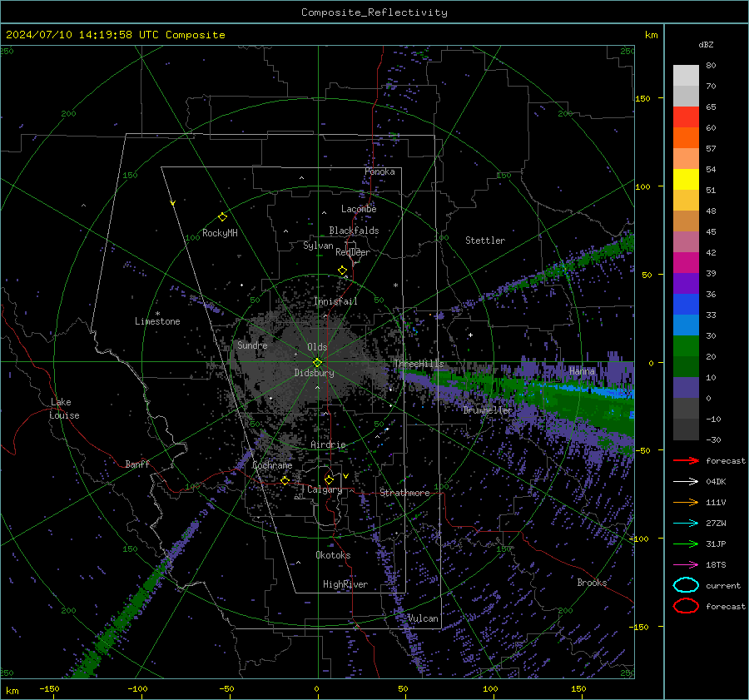Select the bright green 30–20 dBZ band
This screenshot has height=700, width=749.
tap(686, 346)
